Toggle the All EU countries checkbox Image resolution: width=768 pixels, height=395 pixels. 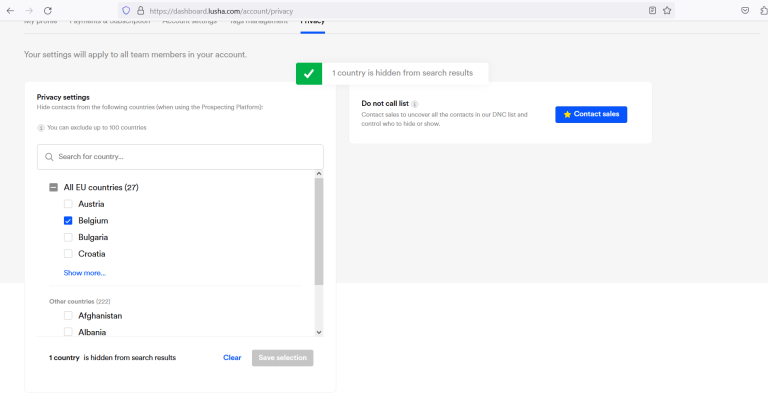(53, 187)
